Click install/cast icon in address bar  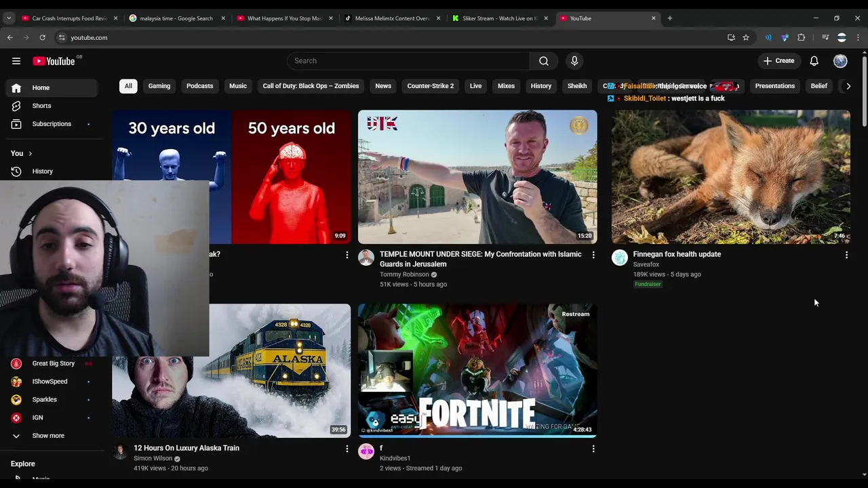point(731,37)
